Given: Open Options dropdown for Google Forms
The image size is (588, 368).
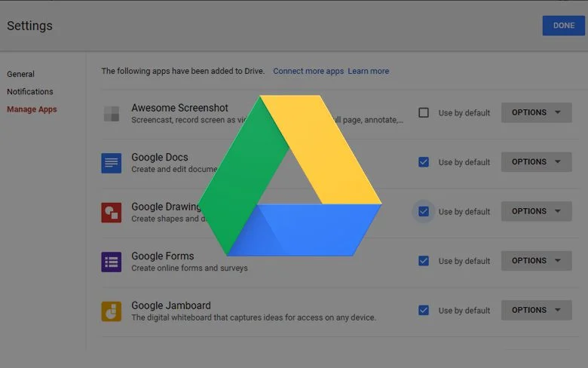Looking at the screenshot, I should (536, 261).
